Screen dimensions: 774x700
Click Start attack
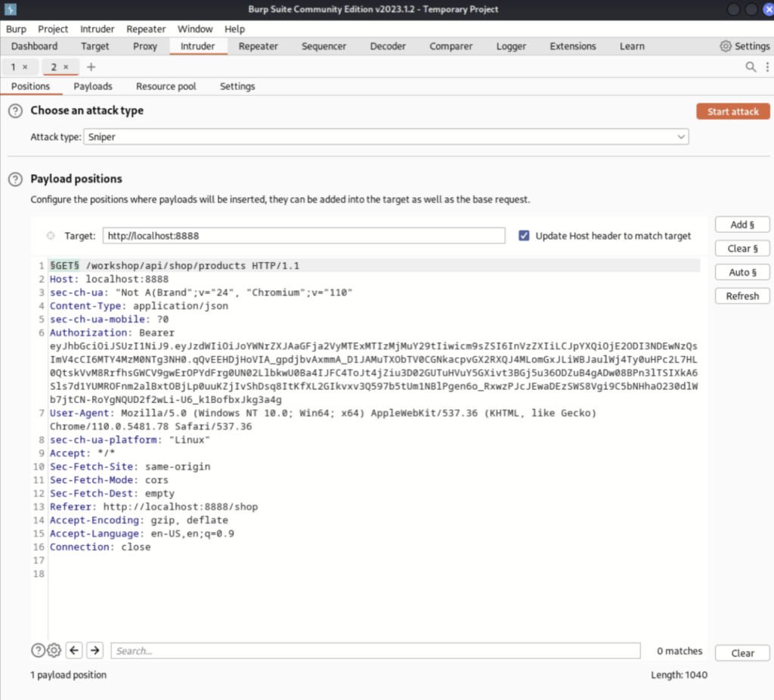coord(732,110)
